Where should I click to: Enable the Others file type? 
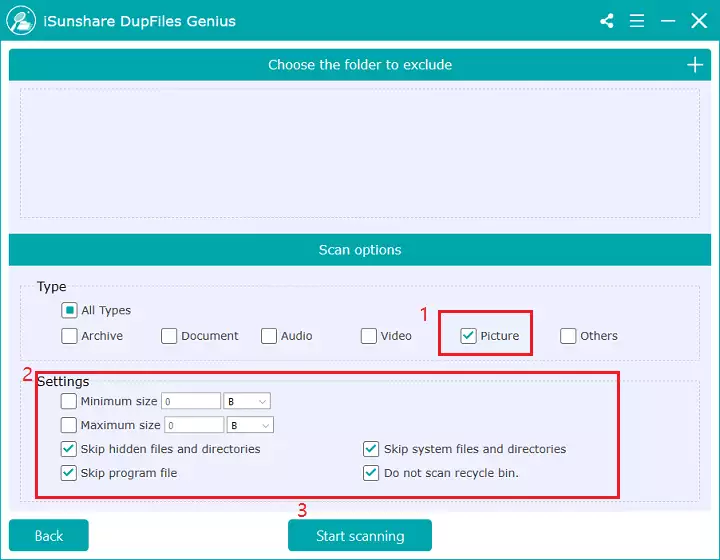[568, 336]
